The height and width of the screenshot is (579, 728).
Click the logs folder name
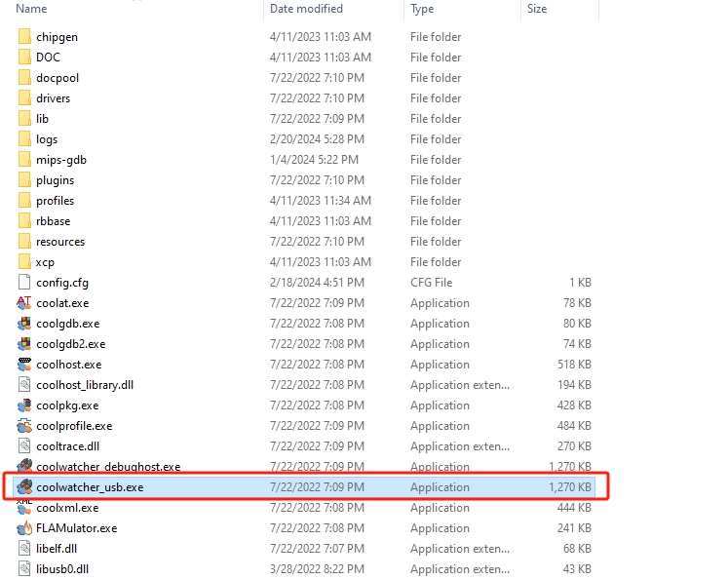click(x=47, y=139)
